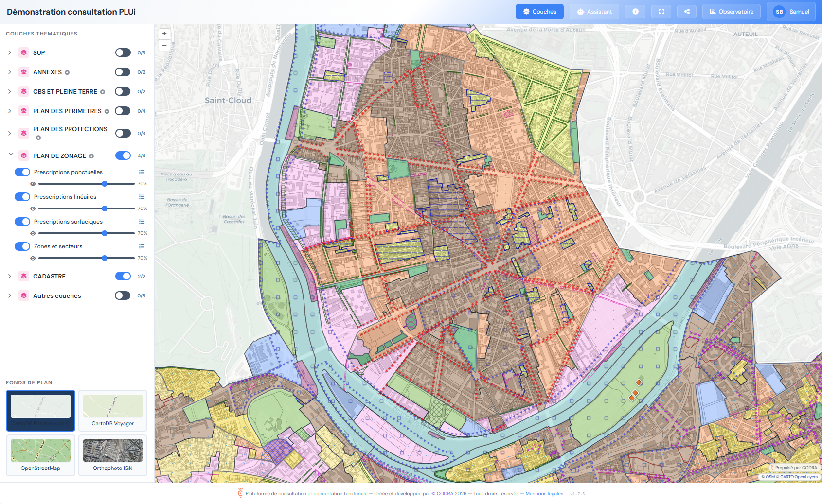
Task: Open the Assistant button
Action: (594, 12)
